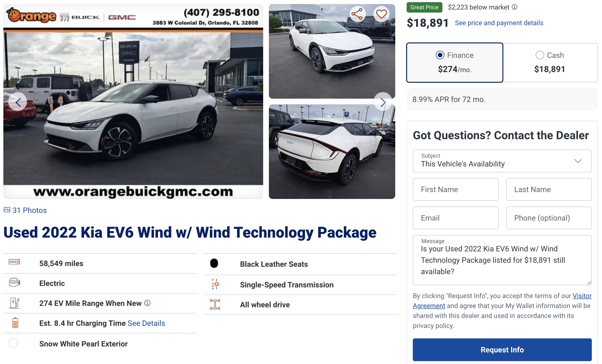The image size is (602, 364).
Task: Open info icon beside EV Mile Range
Action: click(x=147, y=303)
